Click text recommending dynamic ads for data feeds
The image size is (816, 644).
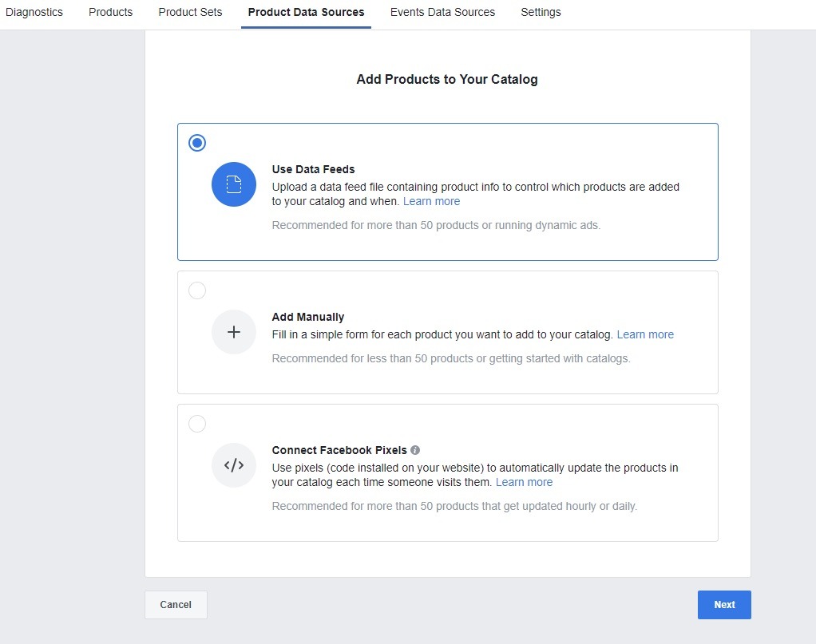pos(436,225)
